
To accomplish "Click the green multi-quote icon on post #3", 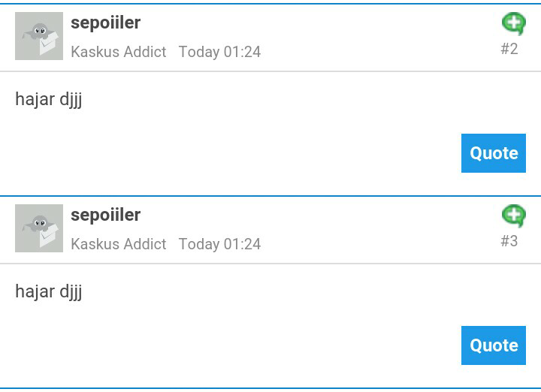I will [x=514, y=216].
